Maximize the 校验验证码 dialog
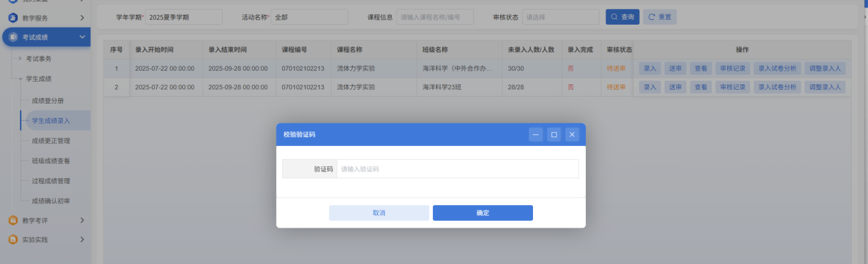The width and height of the screenshot is (868, 264). [554, 134]
